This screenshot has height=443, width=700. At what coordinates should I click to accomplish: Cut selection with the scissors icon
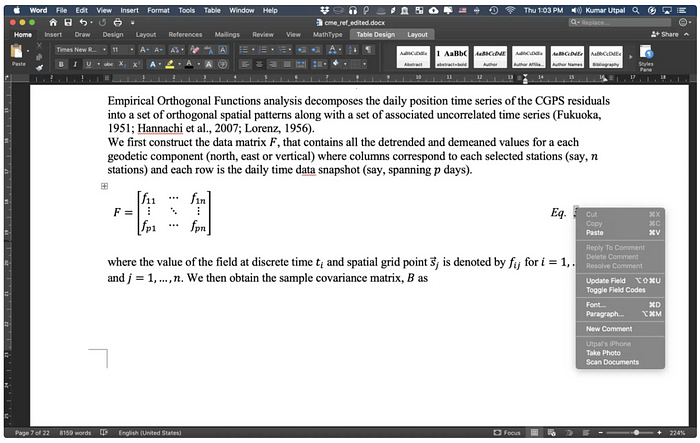pyautogui.click(x=39, y=45)
